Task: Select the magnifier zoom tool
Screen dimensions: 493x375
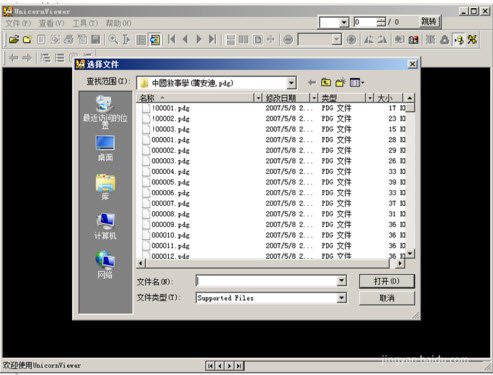Action: pos(113,40)
